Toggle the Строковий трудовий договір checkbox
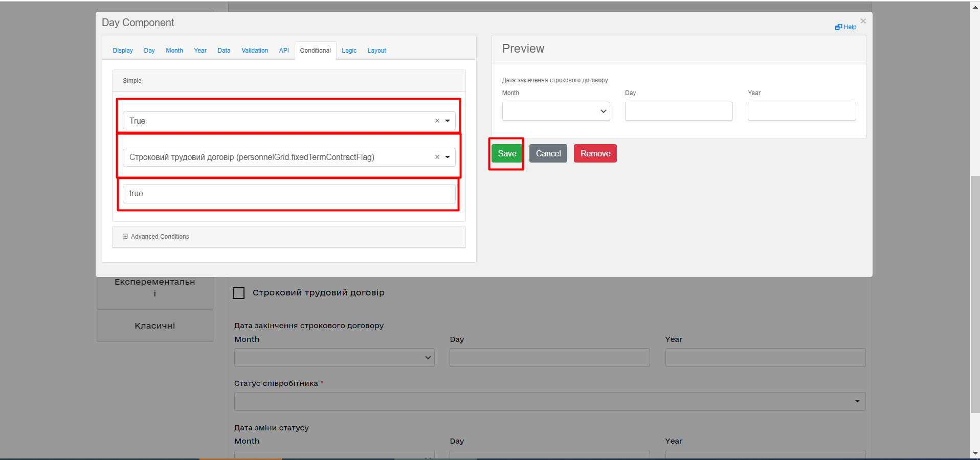The width and height of the screenshot is (980, 460). (238, 293)
